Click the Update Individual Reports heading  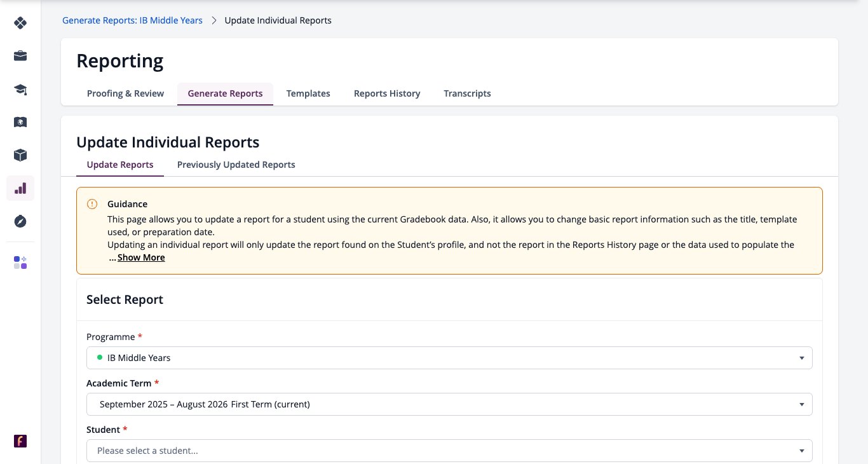click(168, 142)
